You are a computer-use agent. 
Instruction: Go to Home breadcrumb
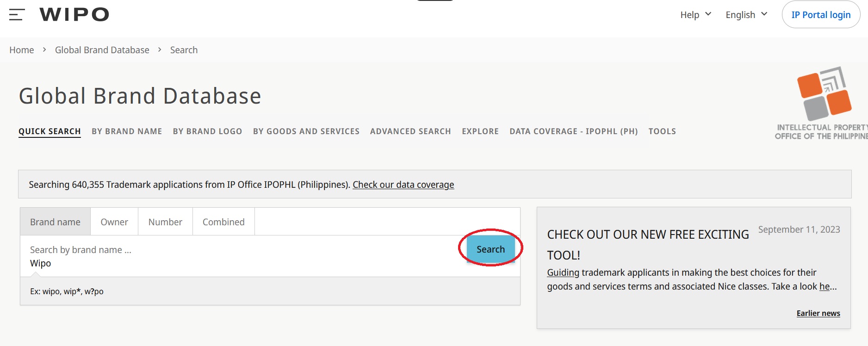point(22,50)
